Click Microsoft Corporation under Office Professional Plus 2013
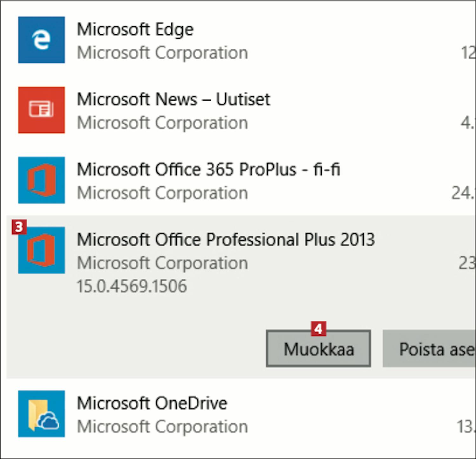 [x=162, y=263]
